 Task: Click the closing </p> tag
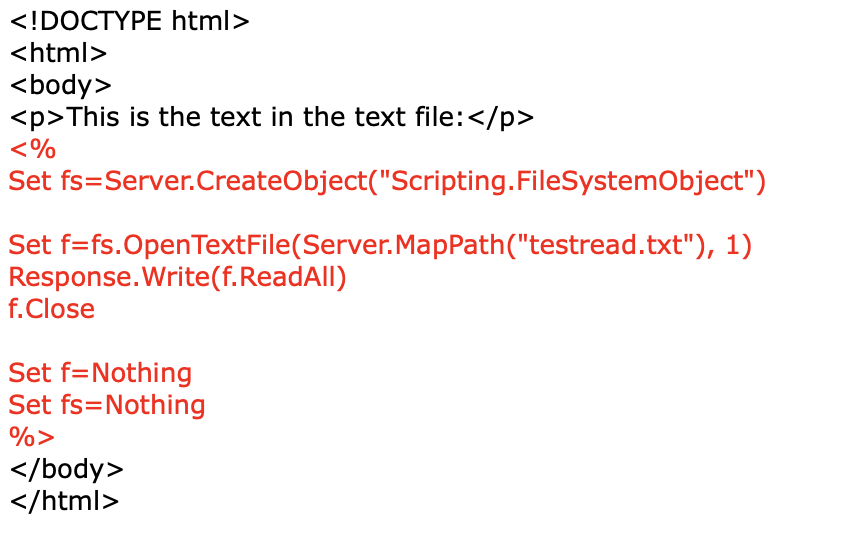pos(501,117)
